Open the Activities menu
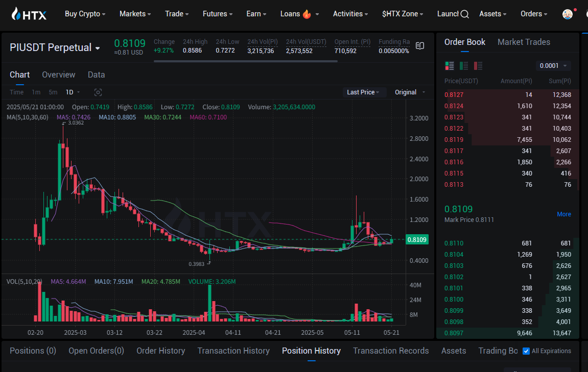Image resolution: width=588 pixels, height=372 pixels. pyautogui.click(x=350, y=14)
